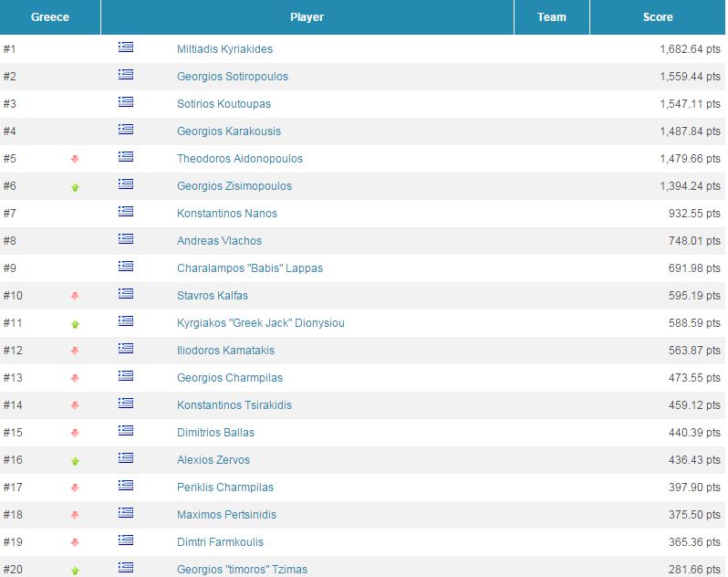Viewport: 728px width, 577px height.
Task: Select the Sotirios Koutoupas link
Action: (x=224, y=103)
